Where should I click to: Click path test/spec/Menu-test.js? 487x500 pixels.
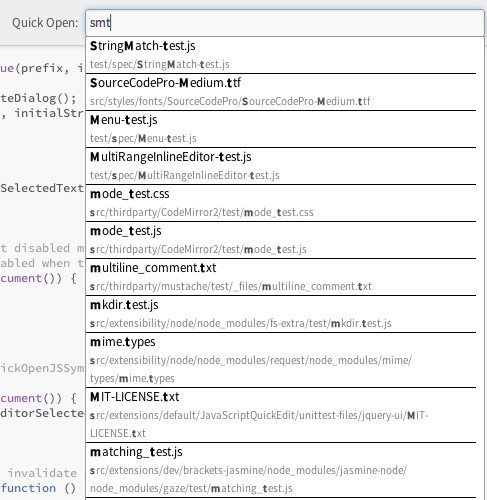[x=143, y=138]
